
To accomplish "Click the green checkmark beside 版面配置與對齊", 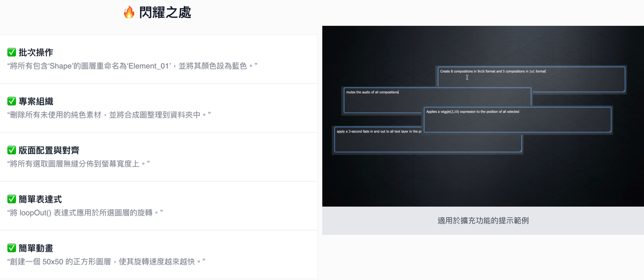I will 12,150.
